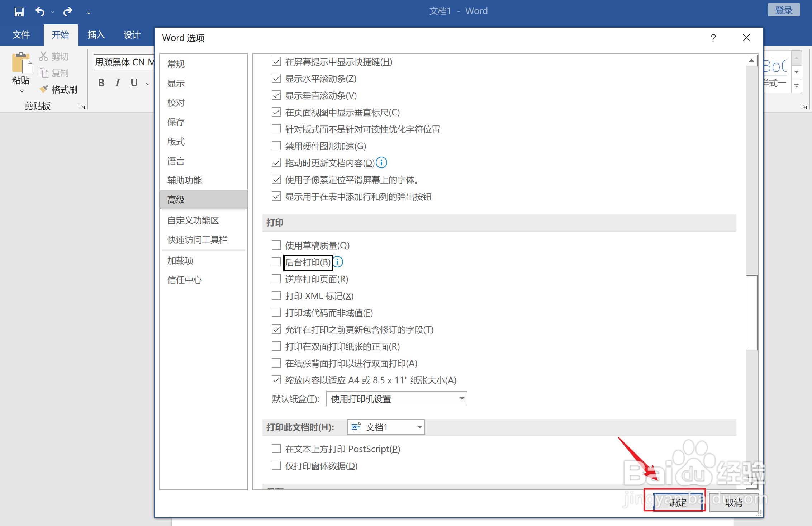Click the Save icon in quick access toolbar

19,12
